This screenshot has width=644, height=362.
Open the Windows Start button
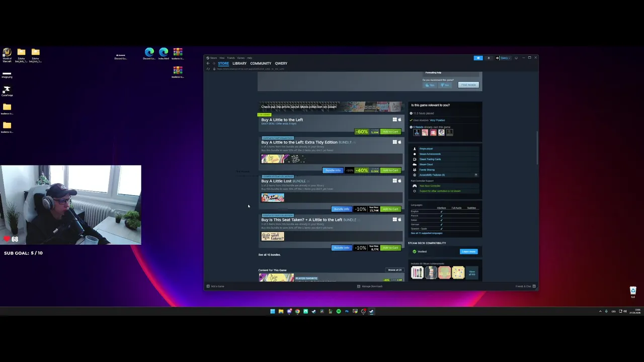pyautogui.click(x=273, y=311)
